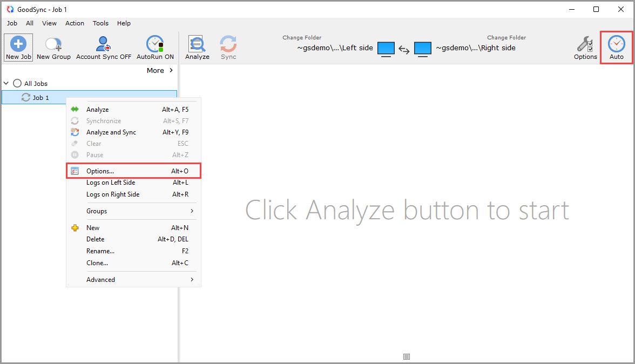The image size is (635, 364).
Task: Select the Analyze toolbar icon
Action: (x=197, y=46)
